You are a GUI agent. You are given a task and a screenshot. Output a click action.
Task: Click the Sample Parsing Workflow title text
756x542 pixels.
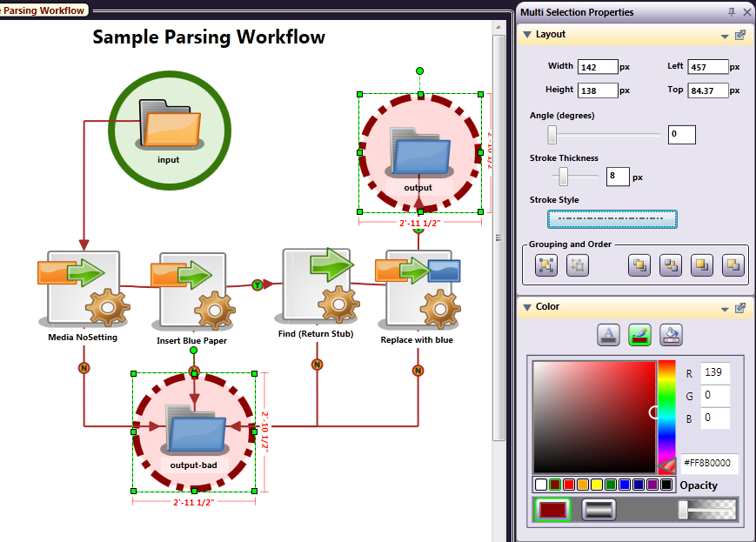tap(209, 37)
